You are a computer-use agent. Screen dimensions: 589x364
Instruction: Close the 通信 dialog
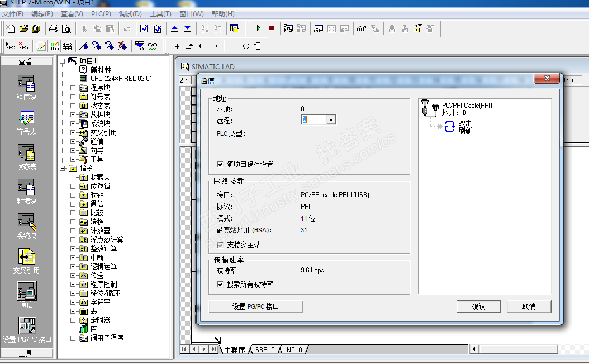(547, 78)
